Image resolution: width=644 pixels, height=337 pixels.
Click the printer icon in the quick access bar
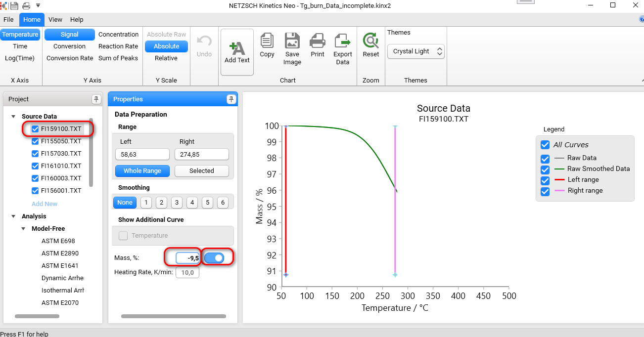click(x=27, y=6)
